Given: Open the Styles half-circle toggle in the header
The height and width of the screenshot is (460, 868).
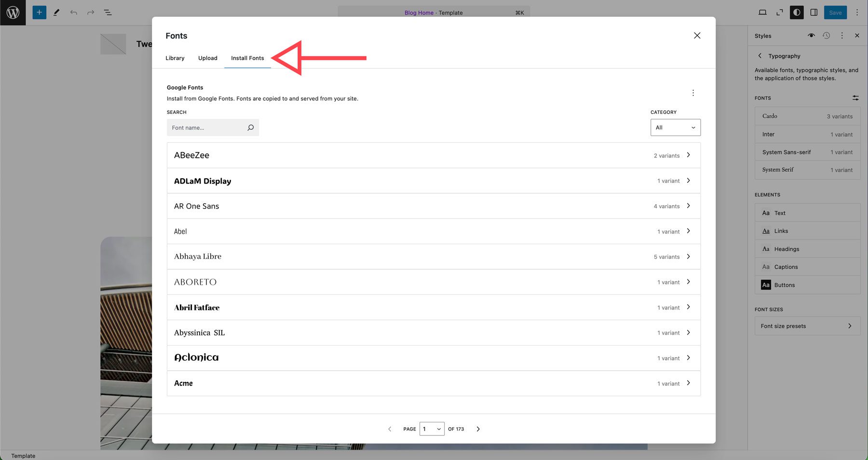Looking at the screenshot, I should tap(796, 12).
